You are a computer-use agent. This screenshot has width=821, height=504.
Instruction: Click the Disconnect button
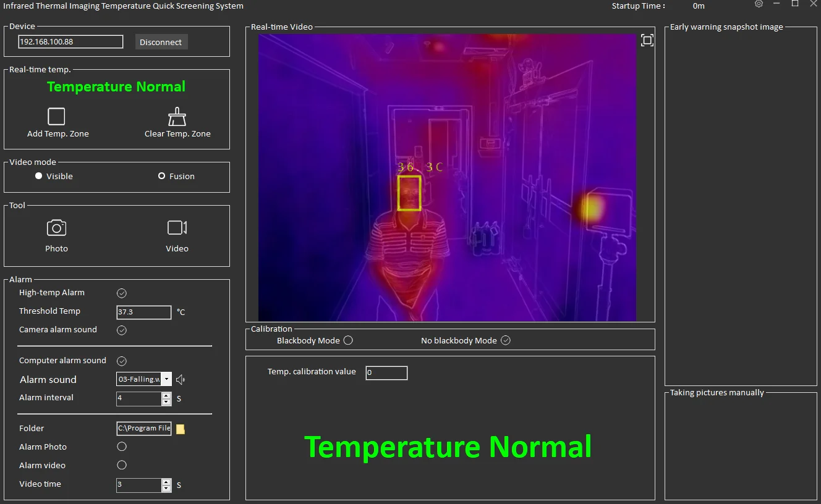click(x=161, y=42)
